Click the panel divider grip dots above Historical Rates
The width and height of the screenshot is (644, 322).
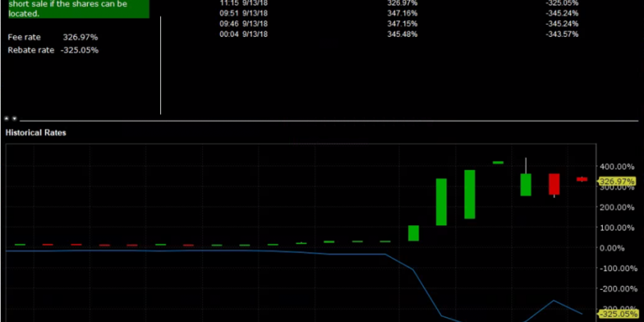click(10, 118)
